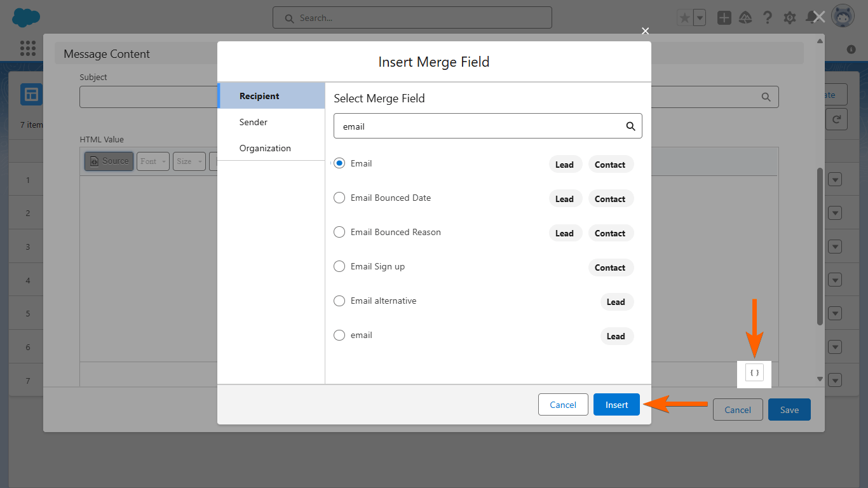
Task: Choose the Email alternative radio option
Action: click(339, 301)
